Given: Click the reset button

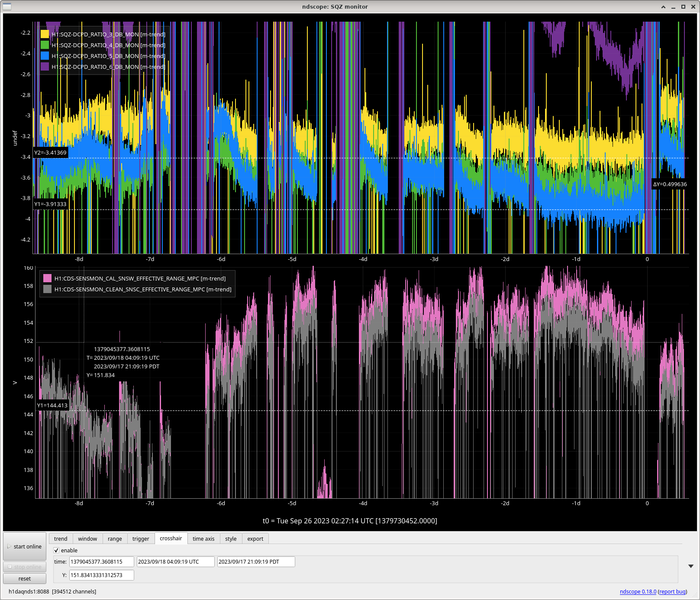Looking at the screenshot, I should point(25,578).
